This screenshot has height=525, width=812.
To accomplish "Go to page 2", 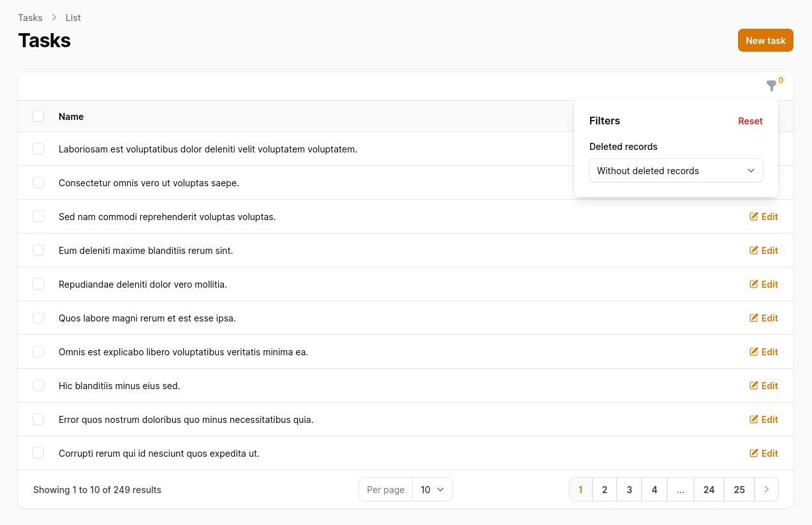I will (x=605, y=490).
